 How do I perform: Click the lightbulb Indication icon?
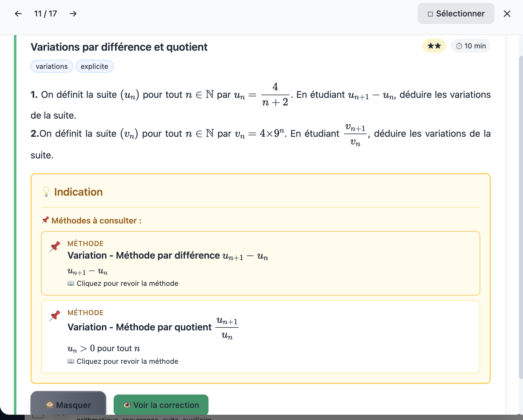pyautogui.click(x=46, y=192)
